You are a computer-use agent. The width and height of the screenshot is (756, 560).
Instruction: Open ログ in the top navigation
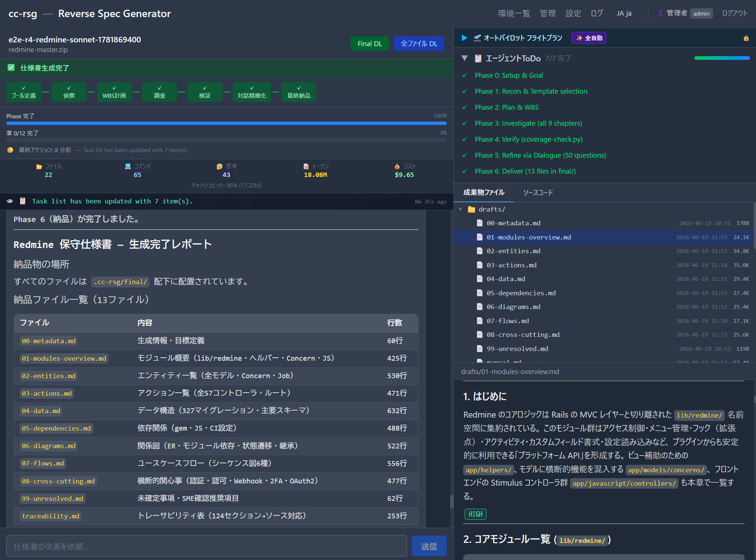[x=597, y=13]
